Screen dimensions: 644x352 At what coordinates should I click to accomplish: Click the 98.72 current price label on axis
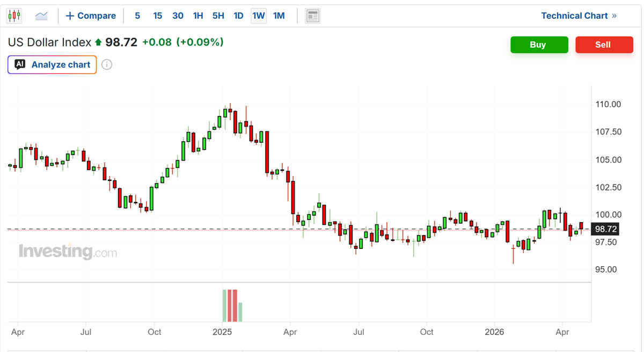605,229
